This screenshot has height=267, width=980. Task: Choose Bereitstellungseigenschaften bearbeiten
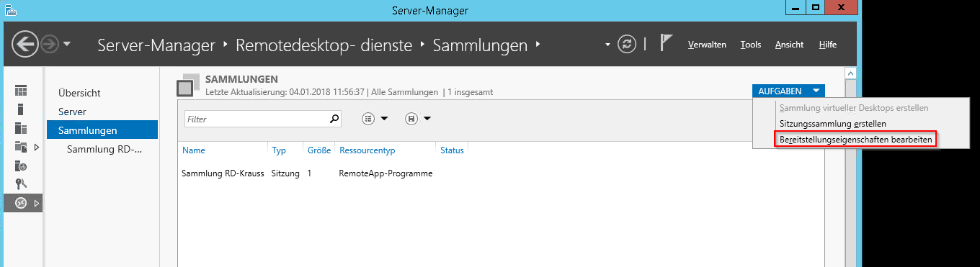(856, 139)
